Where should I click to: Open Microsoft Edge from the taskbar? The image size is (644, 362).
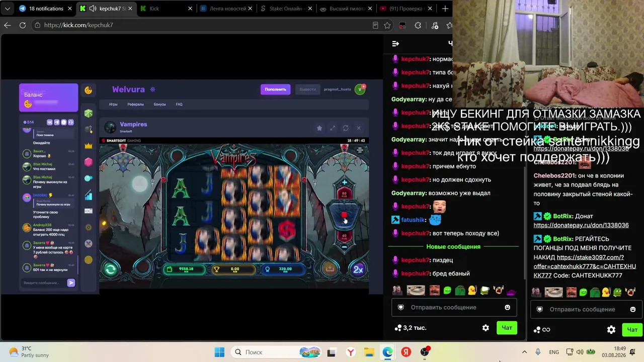coord(387,352)
